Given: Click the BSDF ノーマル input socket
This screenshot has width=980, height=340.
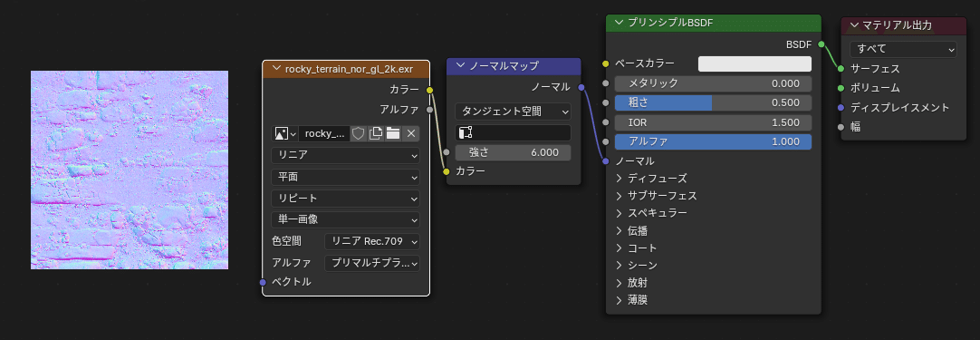Looking at the screenshot, I should (606, 160).
